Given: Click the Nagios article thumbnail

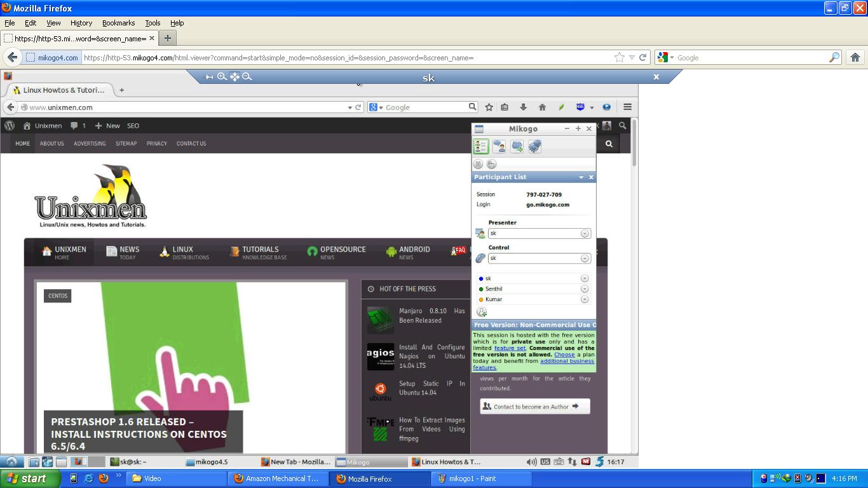Looking at the screenshot, I should 381,356.
